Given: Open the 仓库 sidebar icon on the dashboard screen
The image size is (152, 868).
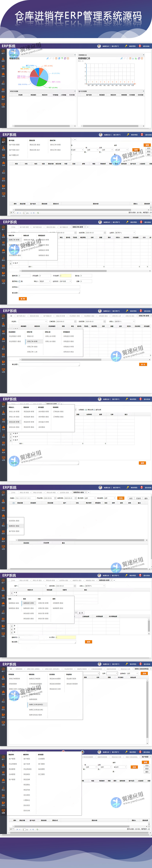Looking at the screenshot, I should 3,74.
